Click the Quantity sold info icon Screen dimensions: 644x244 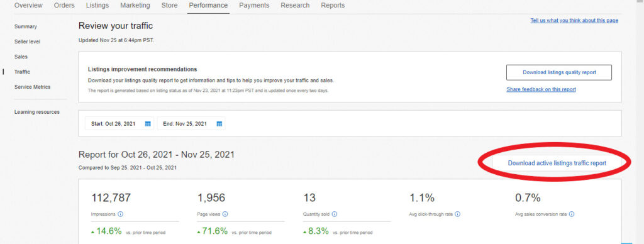pos(335,214)
